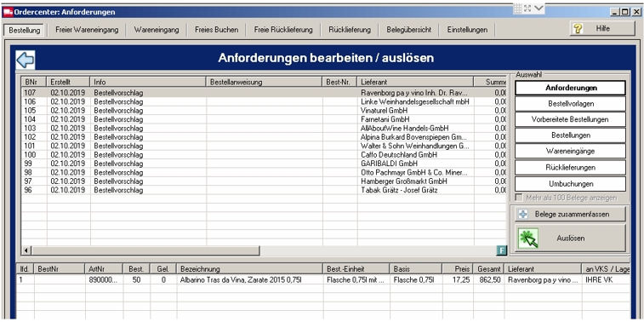Click the Hilfe button
This screenshot has height=322, width=644.
click(602, 29)
